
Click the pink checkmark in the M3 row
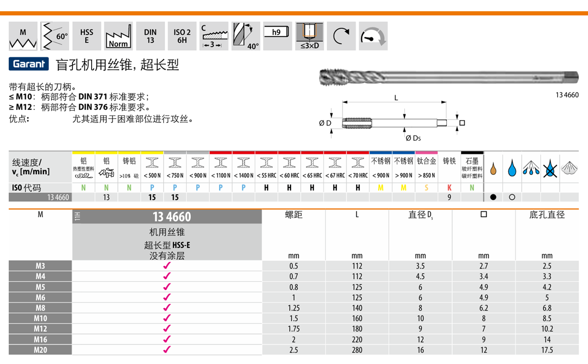pyautogui.click(x=167, y=266)
